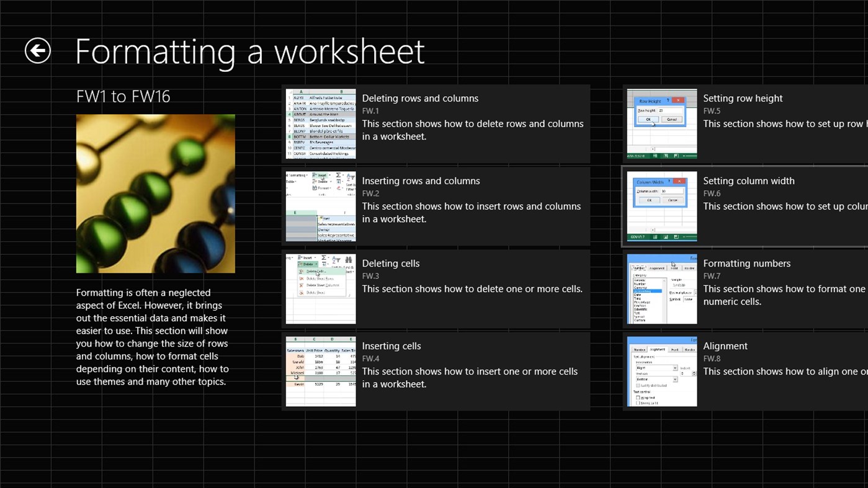Click the FW.2 insert ribbon thumbnail
The image size is (868, 488).
pyautogui.click(x=320, y=205)
